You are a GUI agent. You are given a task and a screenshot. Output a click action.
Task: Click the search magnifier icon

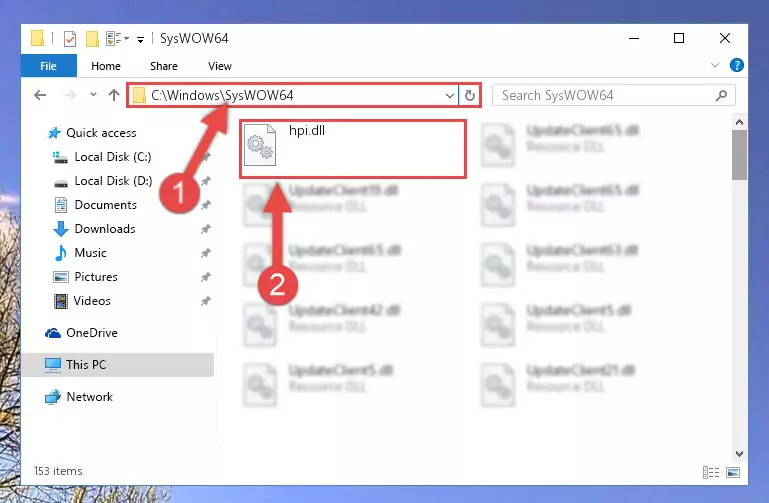pos(721,96)
